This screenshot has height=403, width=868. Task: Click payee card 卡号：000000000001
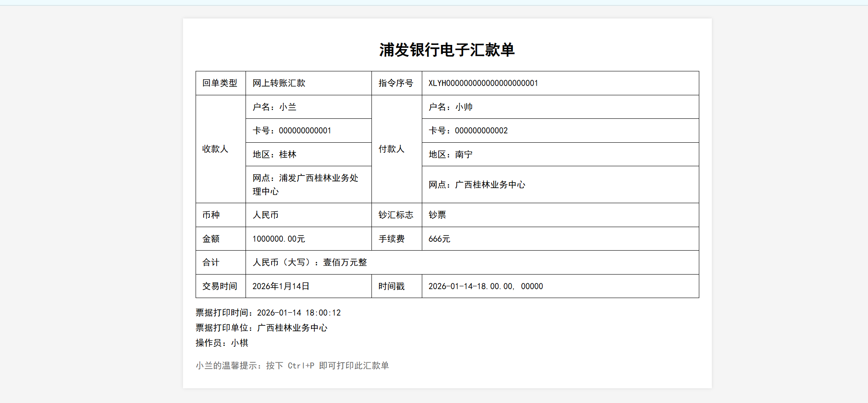[x=309, y=131]
